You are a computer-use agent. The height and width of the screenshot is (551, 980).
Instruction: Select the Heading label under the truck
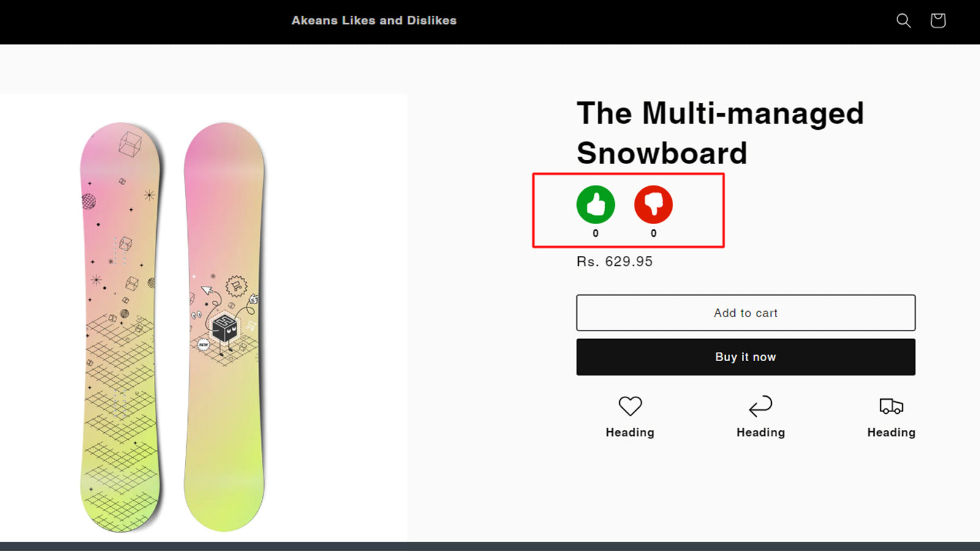pyautogui.click(x=891, y=432)
